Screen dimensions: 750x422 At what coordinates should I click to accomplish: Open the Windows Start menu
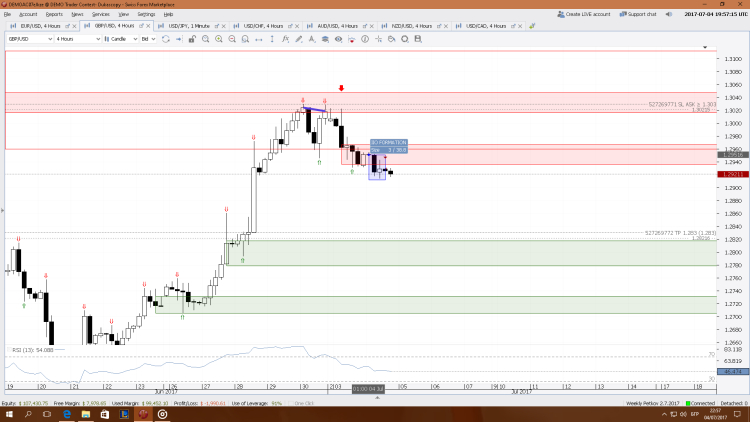[9, 414]
